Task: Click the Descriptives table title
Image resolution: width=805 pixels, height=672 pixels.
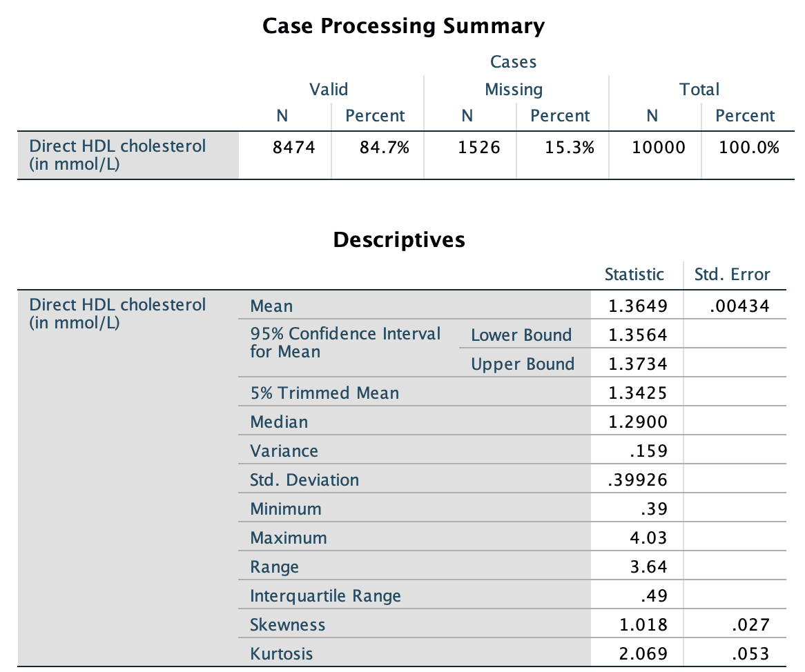Action: [399, 239]
